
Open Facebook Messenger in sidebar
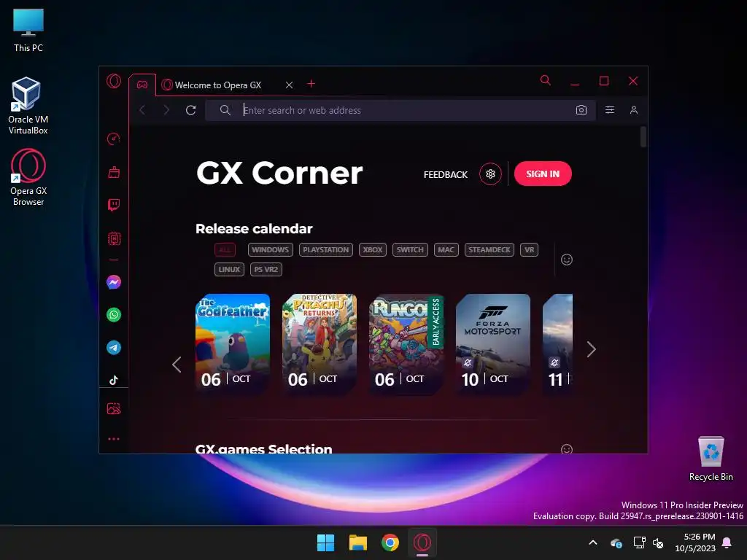[x=113, y=282]
